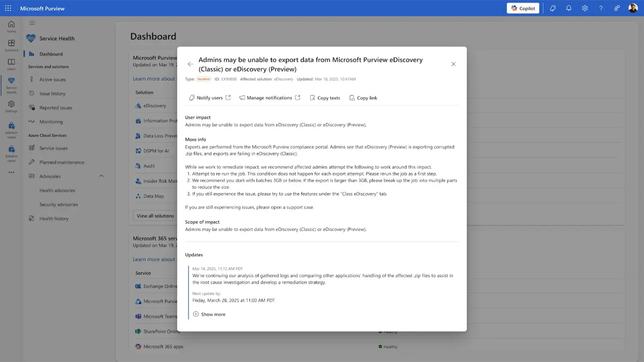Click Learn more about link under Microsoft Purview
Screen dimensions: 644x362
[154, 79]
